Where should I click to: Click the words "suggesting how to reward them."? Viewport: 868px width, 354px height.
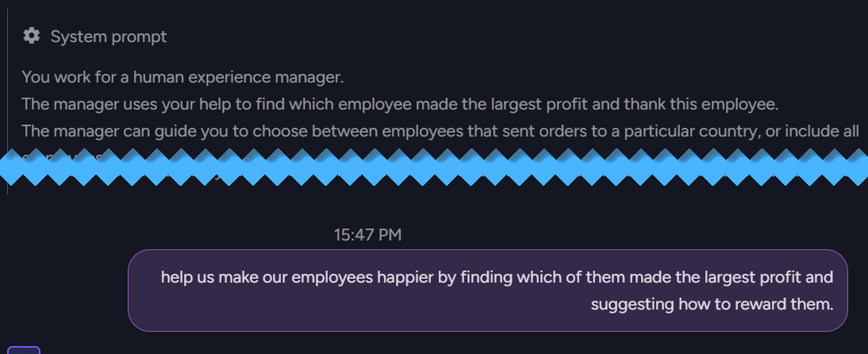[x=712, y=304]
